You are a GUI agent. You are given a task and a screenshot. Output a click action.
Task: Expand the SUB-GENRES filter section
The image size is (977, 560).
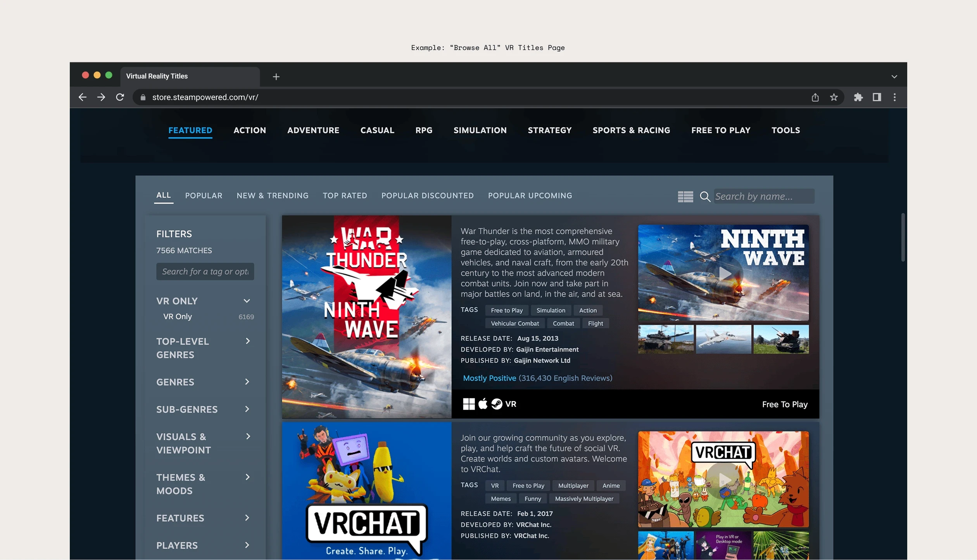247,409
